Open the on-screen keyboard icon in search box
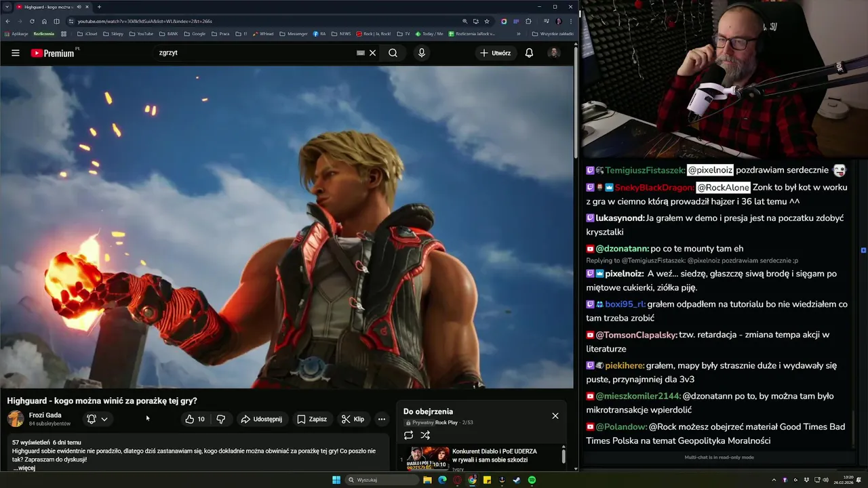 tap(361, 53)
